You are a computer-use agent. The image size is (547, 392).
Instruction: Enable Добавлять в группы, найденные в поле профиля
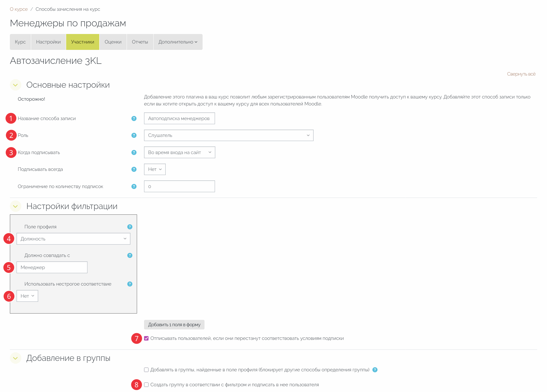click(146, 370)
